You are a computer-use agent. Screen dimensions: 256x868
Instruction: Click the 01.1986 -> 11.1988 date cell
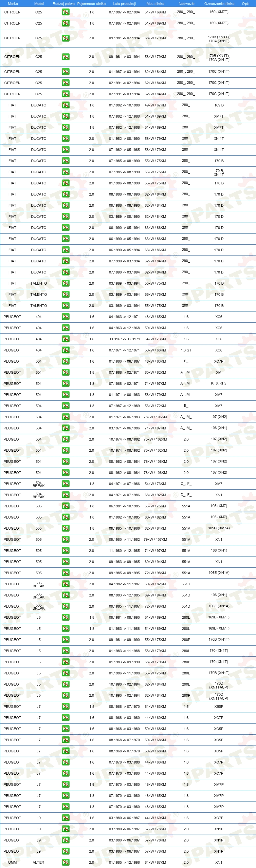point(124,673)
